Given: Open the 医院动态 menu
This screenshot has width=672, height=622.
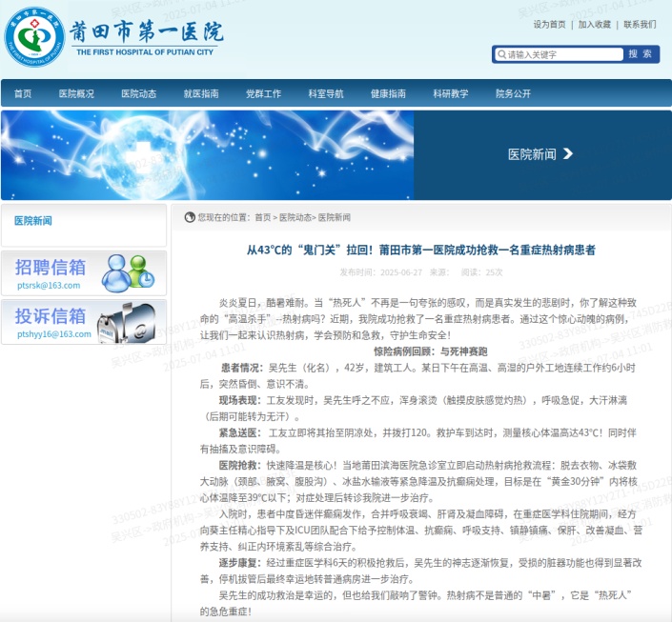Looking at the screenshot, I should [x=139, y=93].
